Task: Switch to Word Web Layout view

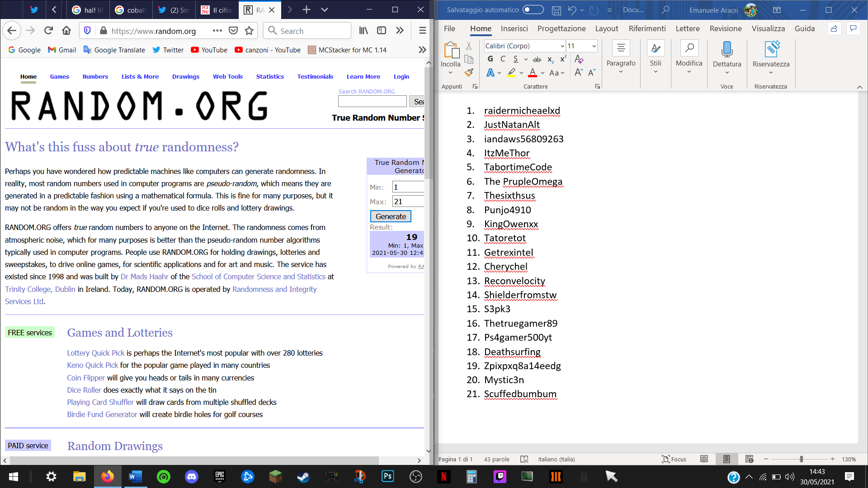Action: [749, 459]
